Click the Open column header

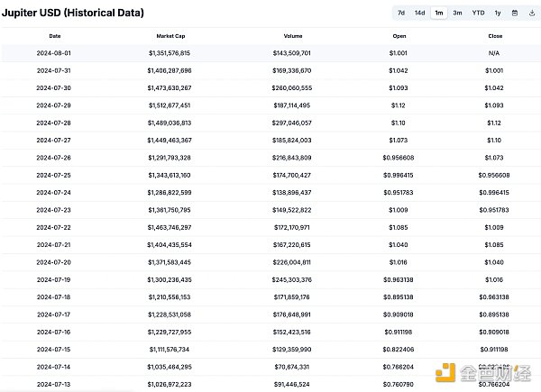399,36
